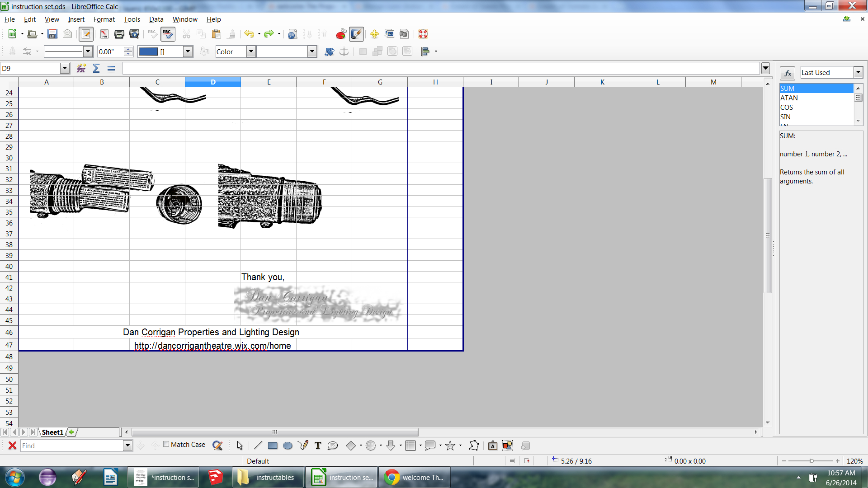Click the Save document icon

(x=52, y=34)
